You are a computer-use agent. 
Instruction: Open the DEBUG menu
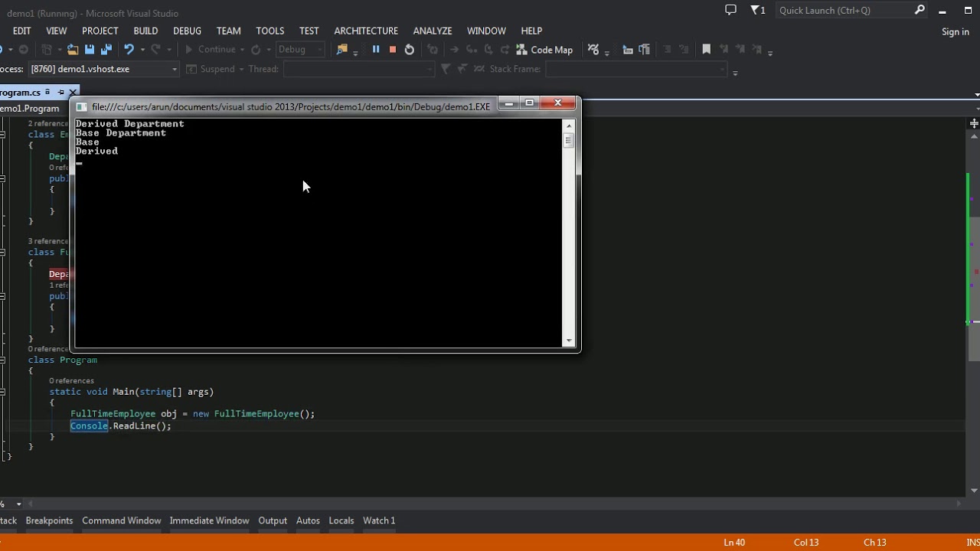[187, 31]
